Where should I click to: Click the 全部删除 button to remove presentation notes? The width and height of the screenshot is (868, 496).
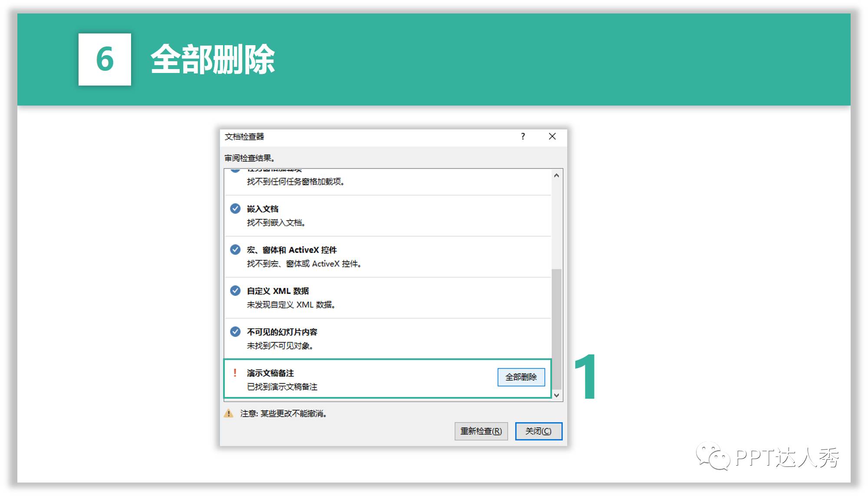click(521, 377)
